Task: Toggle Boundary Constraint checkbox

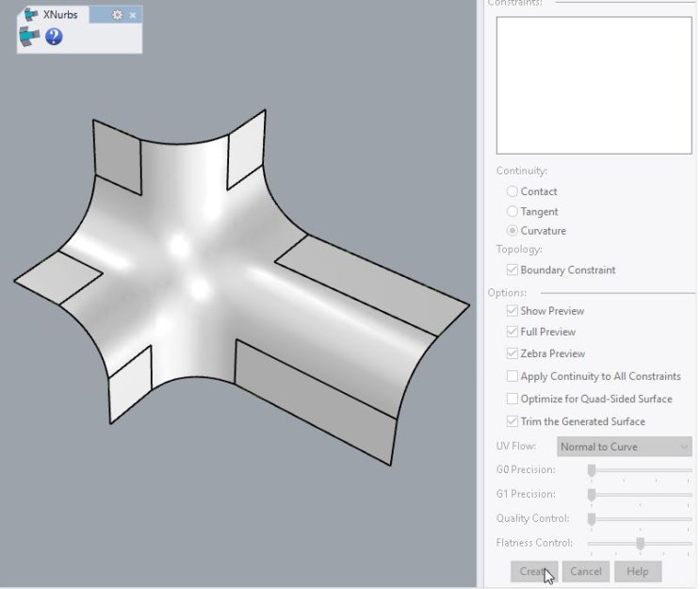Action: click(513, 270)
